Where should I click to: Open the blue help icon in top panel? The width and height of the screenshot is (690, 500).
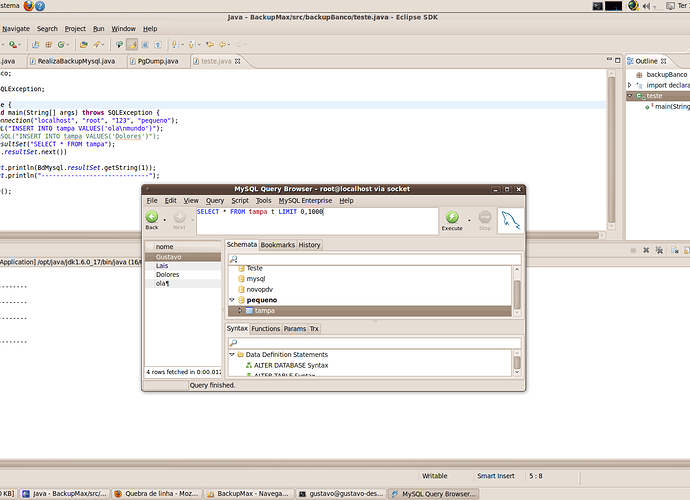tap(40, 6)
